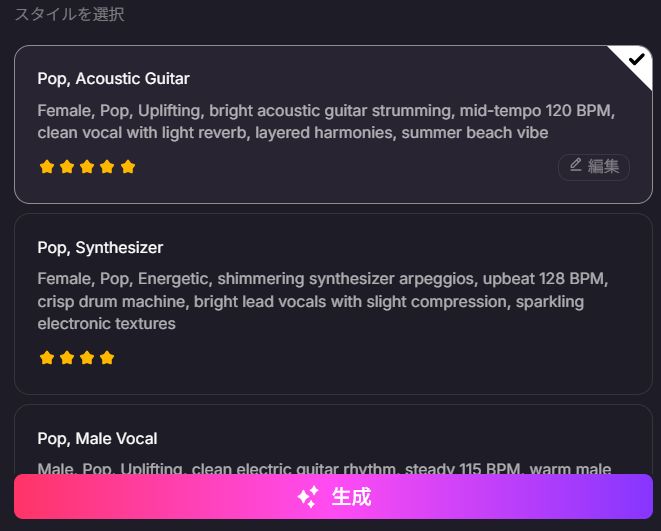Click the Male Vocal style description text

point(324,467)
